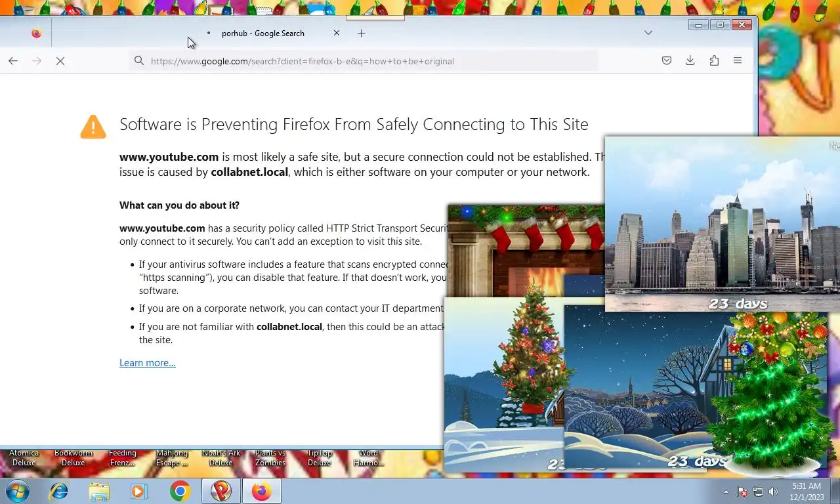Launch Internet Explorer from the taskbar

pyautogui.click(x=59, y=491)
